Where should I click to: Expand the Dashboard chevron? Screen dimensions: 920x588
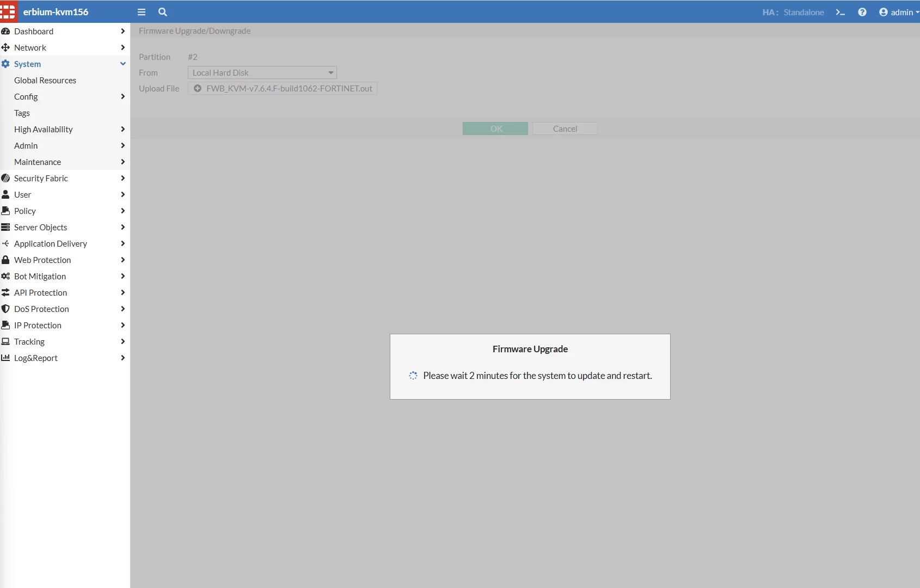pos(122,31)
